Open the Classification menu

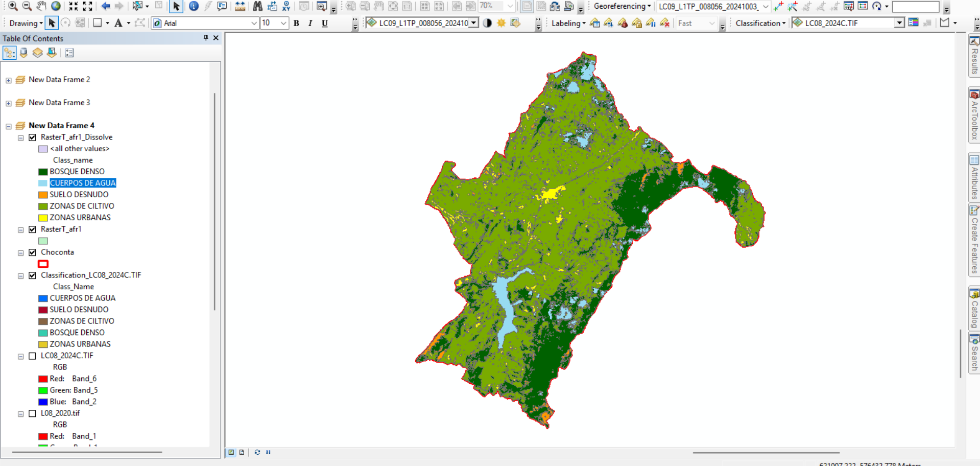click(760, 23)
